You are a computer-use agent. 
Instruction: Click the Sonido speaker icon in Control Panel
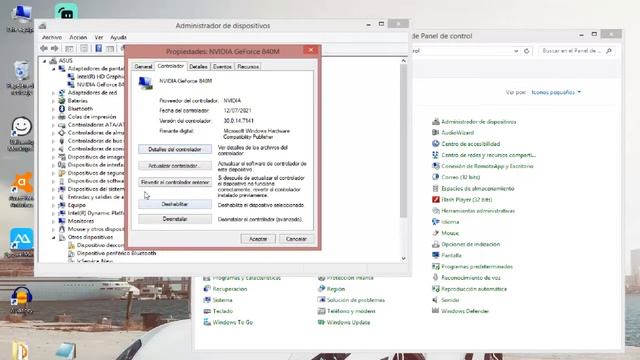point(435,300)
